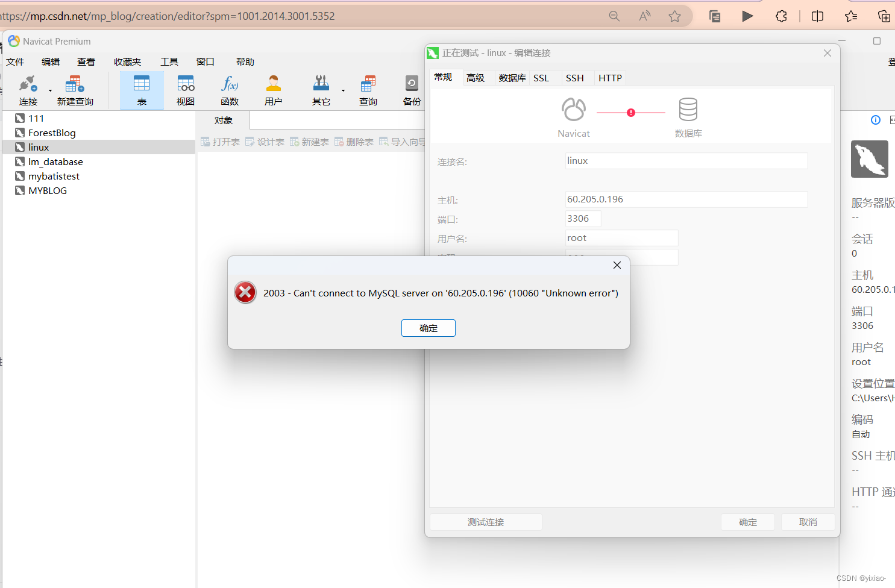Select the MYBLOG connection
The width and height of the screenshot is (895, 588).
pyautogui.click(x=99, y=190)
